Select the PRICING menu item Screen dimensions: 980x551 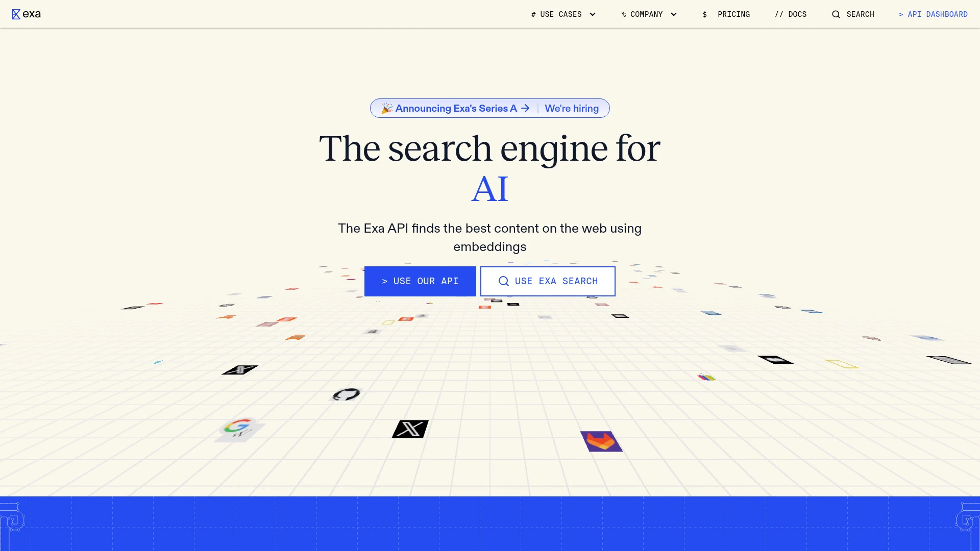[x=726, y=14]
